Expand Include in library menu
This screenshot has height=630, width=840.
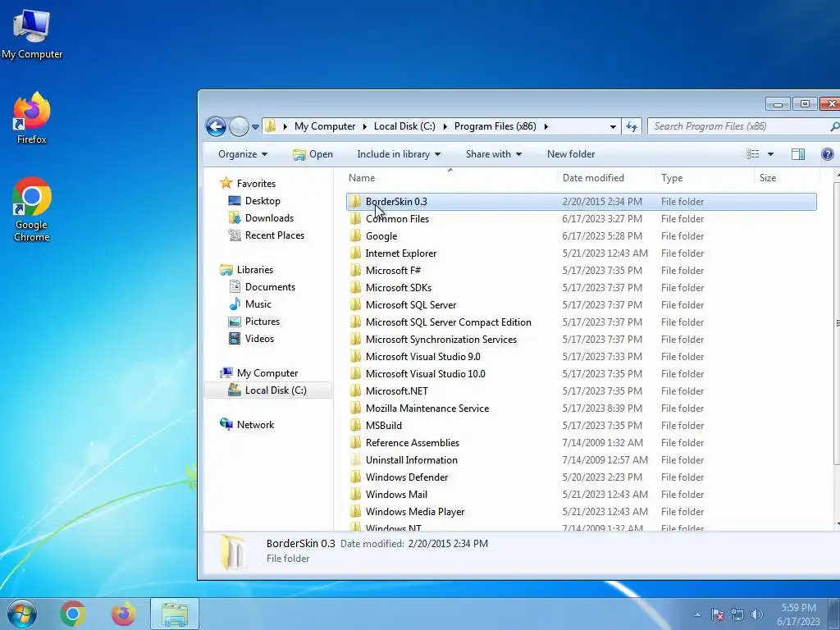[x=399, y=154]
